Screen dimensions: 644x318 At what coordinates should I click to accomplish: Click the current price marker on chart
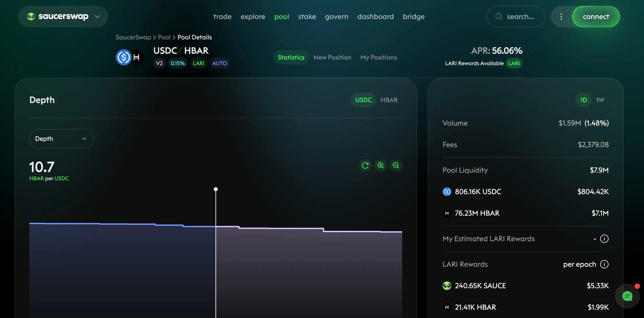216,189
